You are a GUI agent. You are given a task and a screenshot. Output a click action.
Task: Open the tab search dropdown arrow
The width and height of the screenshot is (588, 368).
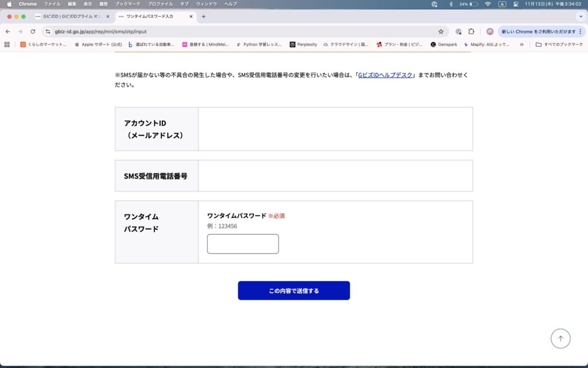click(x=579, y=17)
